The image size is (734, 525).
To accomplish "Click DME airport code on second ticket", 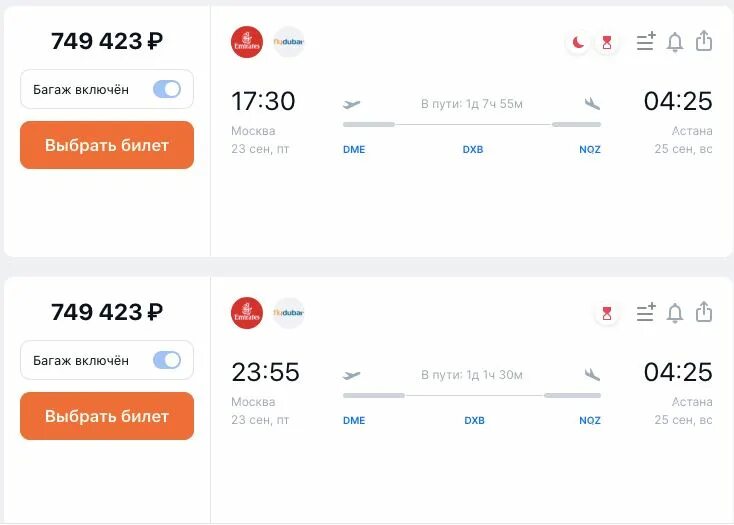I will [354, 421].
